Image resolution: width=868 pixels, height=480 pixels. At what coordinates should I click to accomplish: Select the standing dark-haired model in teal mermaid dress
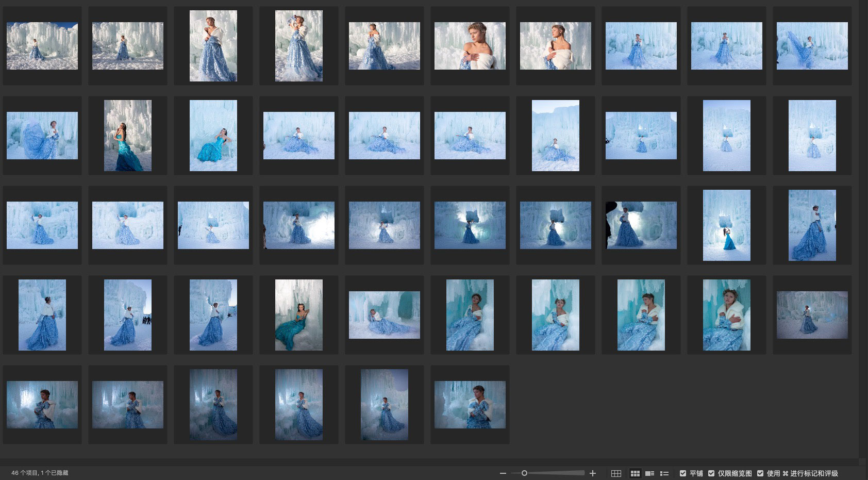(x=128, y=136)
